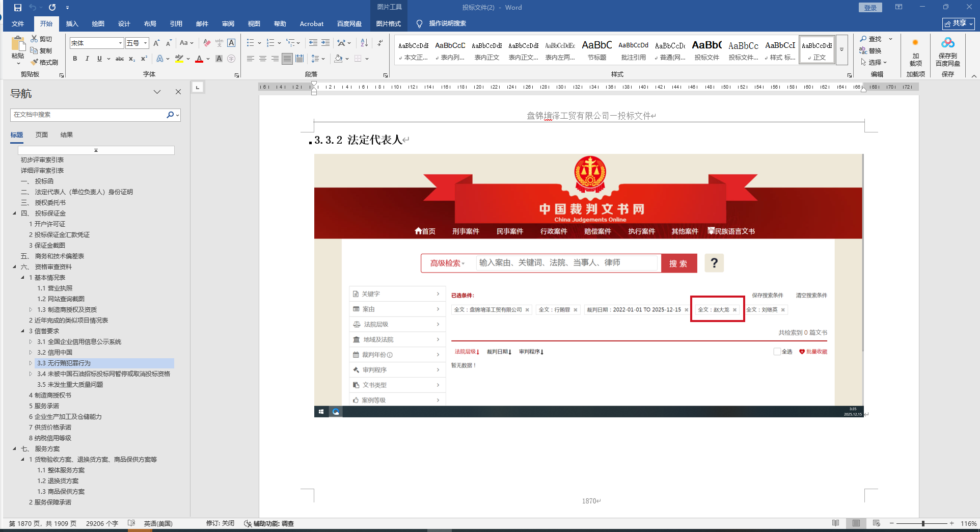
Task: Click the Paste clipboard icon
Action: [x=18, y=44]
